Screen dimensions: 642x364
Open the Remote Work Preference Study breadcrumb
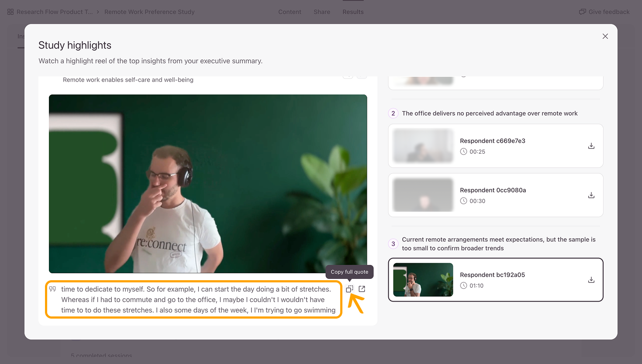point(149,12)
